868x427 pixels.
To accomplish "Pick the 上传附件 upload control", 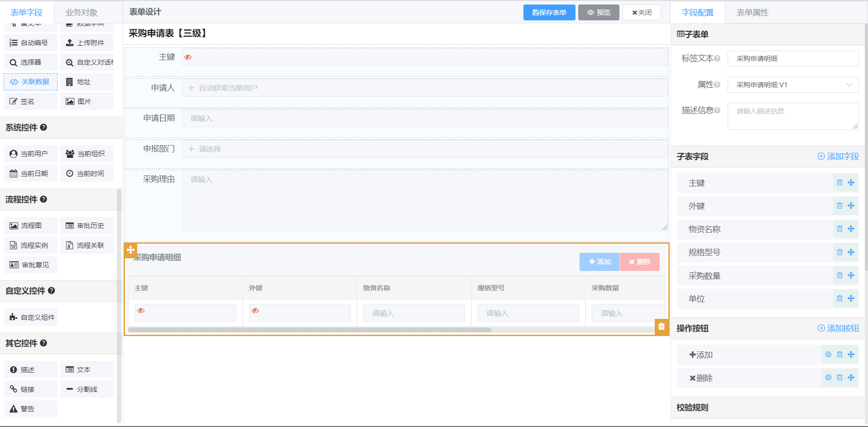I will click(86, 43).
